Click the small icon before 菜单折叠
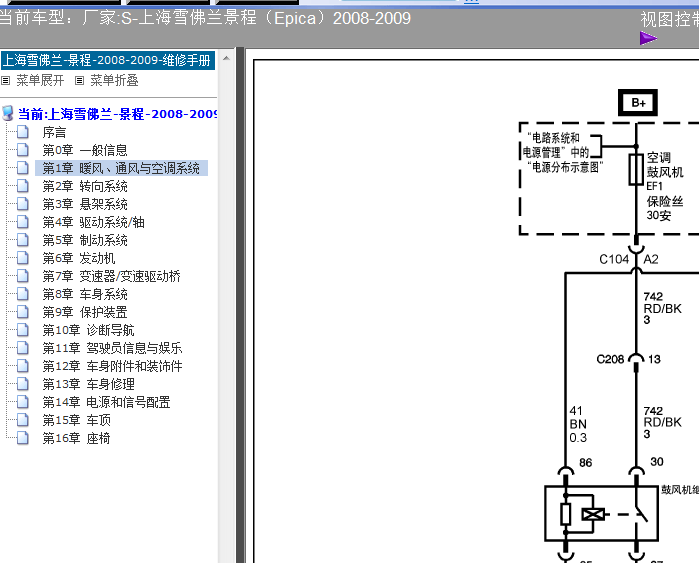The width and height of the screenshot is (699, 563). tap(79, 81)
